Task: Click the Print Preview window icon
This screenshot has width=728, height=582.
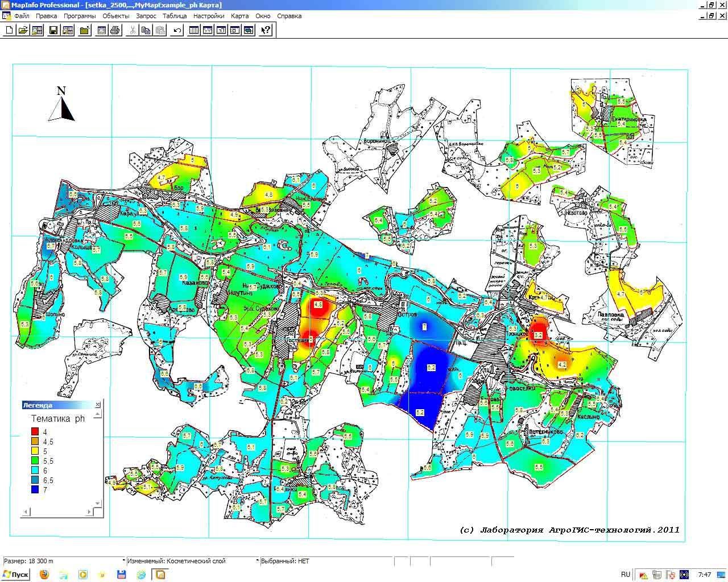Action: tap(101, 30)
